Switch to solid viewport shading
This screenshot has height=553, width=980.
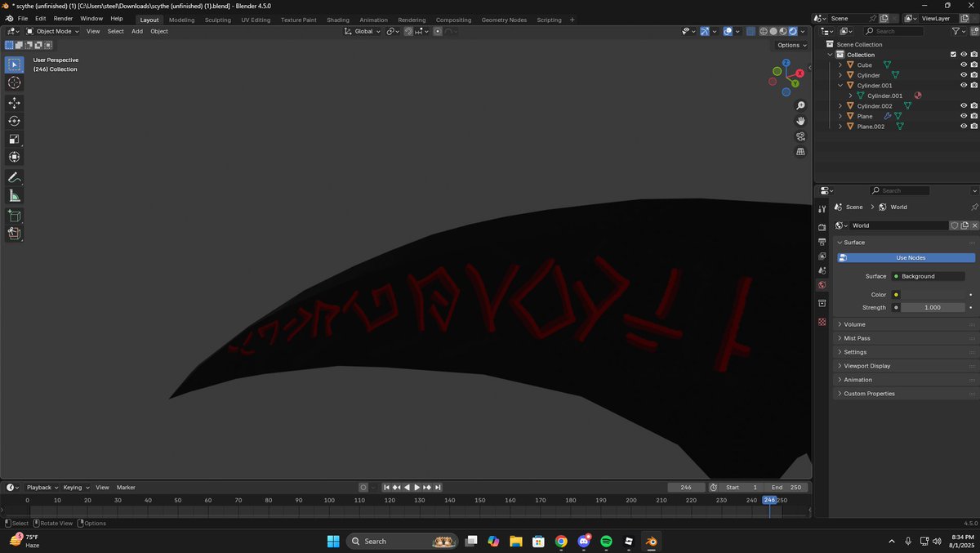point(773,31)
